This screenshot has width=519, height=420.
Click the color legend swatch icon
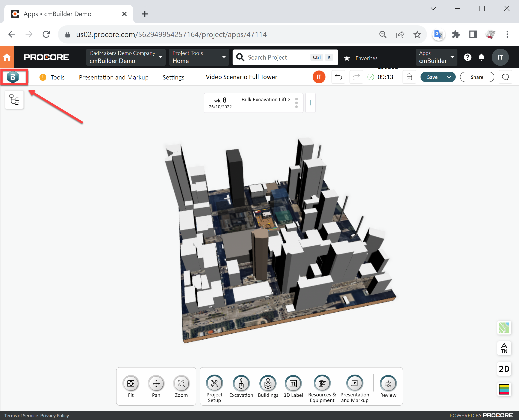[504, 389]
